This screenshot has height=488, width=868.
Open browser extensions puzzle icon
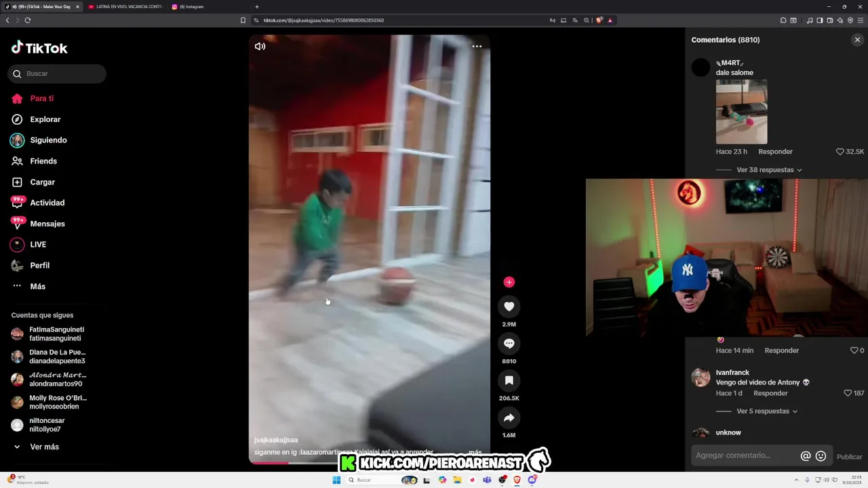click(783, 20)
